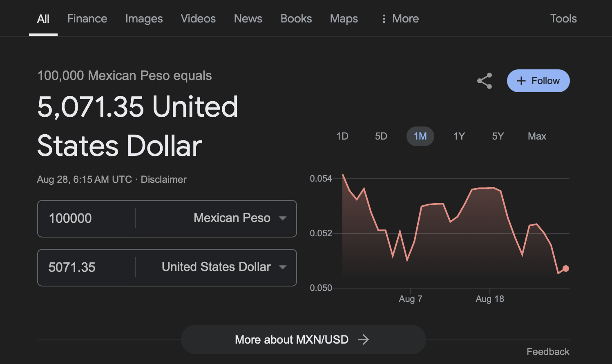The width and height of the screenshot is (612, 364).
Task: Open the Tools menu
Action: point(563,19)
